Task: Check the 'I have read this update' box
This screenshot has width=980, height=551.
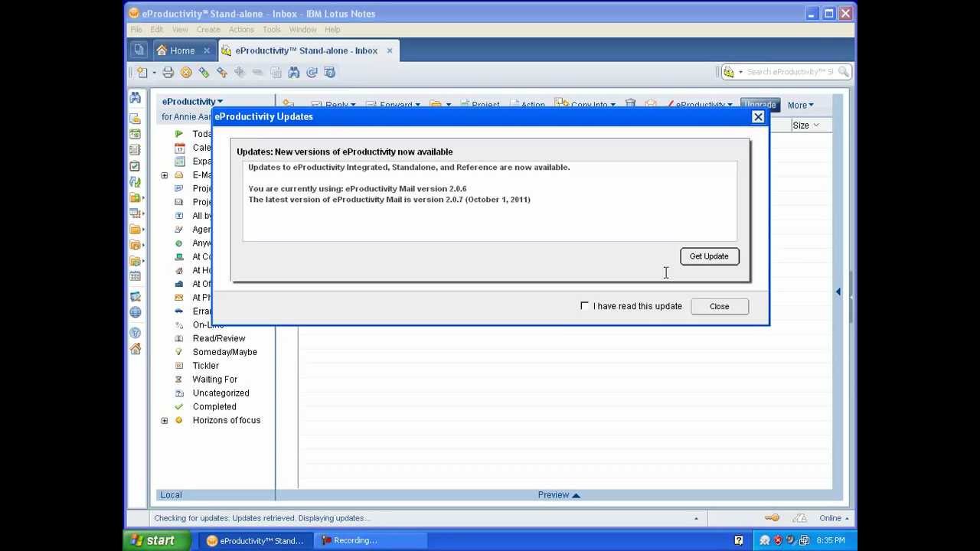Action: (584, 306)
